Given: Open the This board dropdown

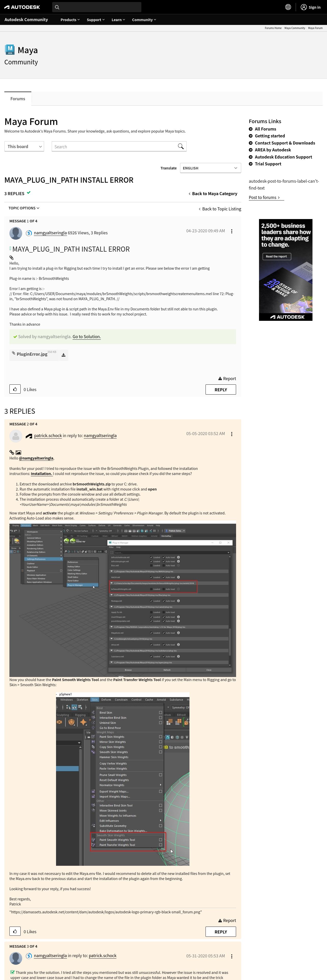Looking at the screenshot, I should pyautogui.click(x=24, y=147).
